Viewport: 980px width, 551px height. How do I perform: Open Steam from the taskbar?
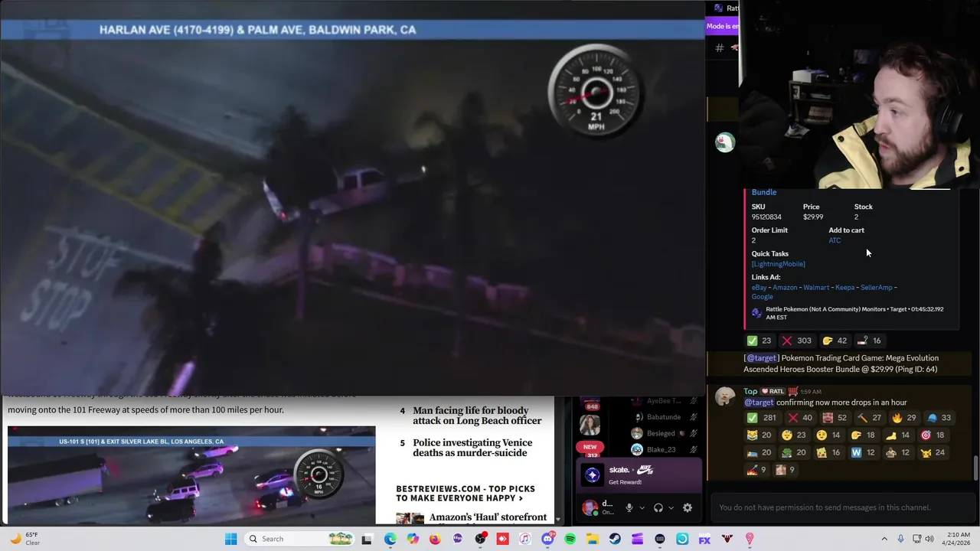coord(615,539)
